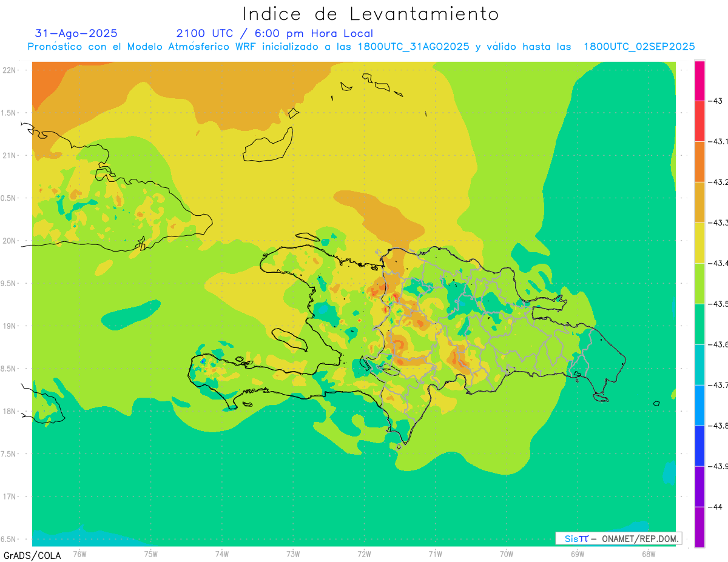The height and width of the screenshot is (562, 728).
Task: Select the gold swatch between -43.2 and -43.3
Action: [x=699, y=202]
